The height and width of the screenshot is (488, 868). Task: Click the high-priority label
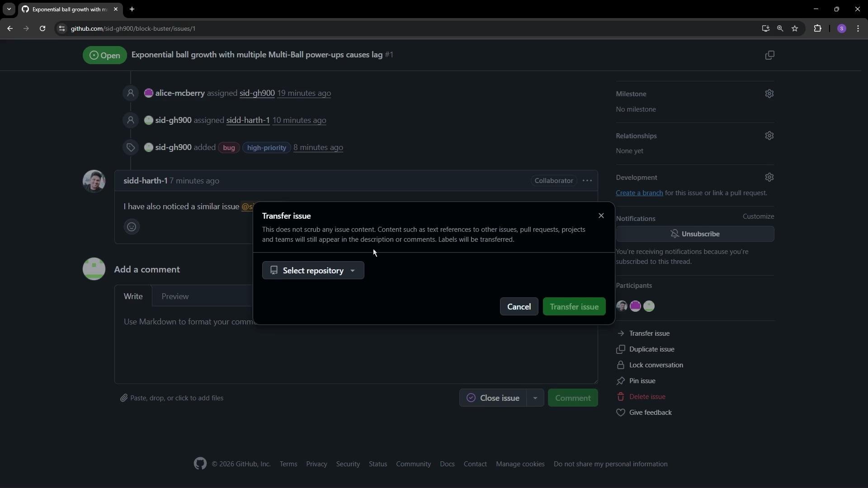click(x=267, y=148)
